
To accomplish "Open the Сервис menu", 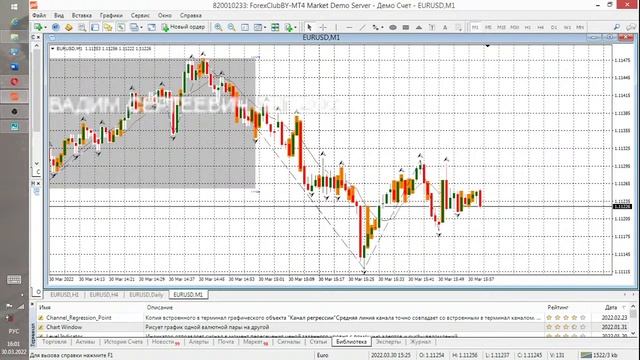I will pyautogui.click(x=140, y=15).
